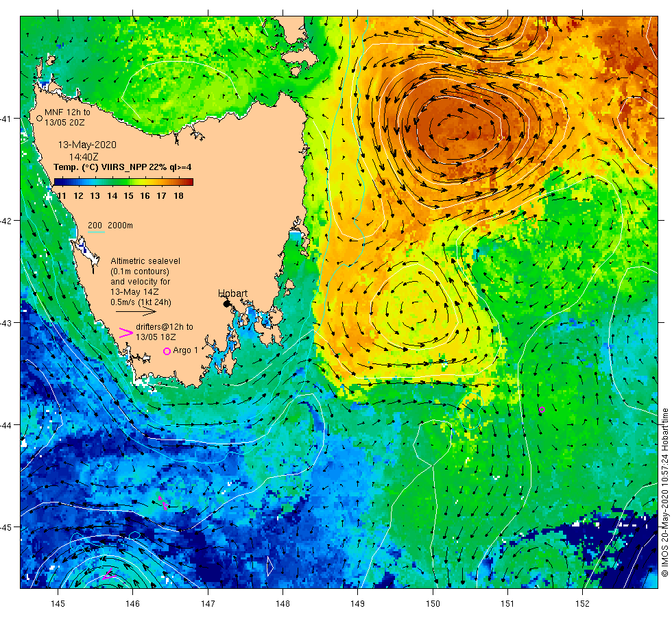Click the magenta drifter marker near 145.7E at the bottom
The height and width of the screenshot is (617, 672).
click(x=108, y=574)
